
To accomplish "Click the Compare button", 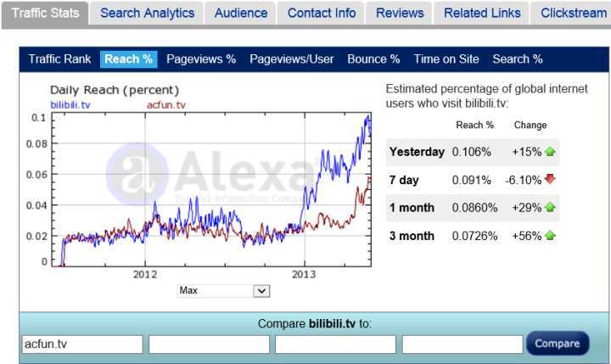I will coord(558,344).
